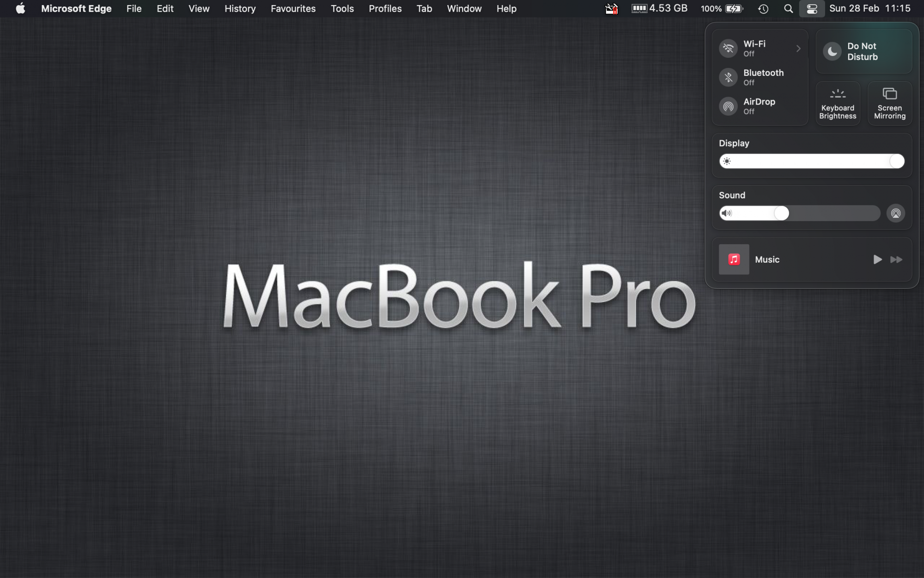Click the Control Centre menu bar icon
The height and width of the screenshot is (578, 924).
click(812, 9)
